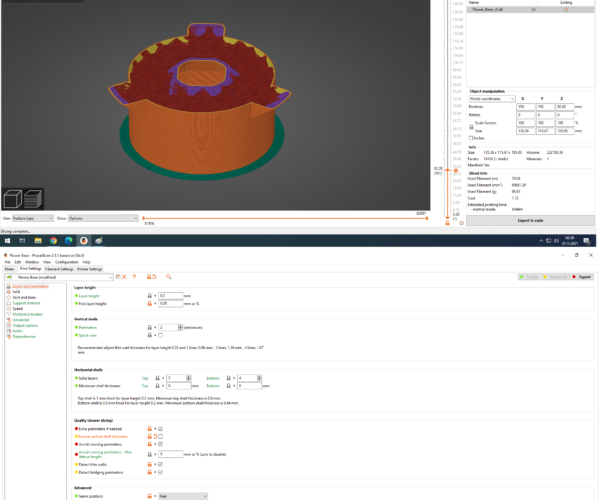The height and width of the screenshot is (500, 600).
Task: Click lock icon beside Spiral vase
Action: (150, 335)
